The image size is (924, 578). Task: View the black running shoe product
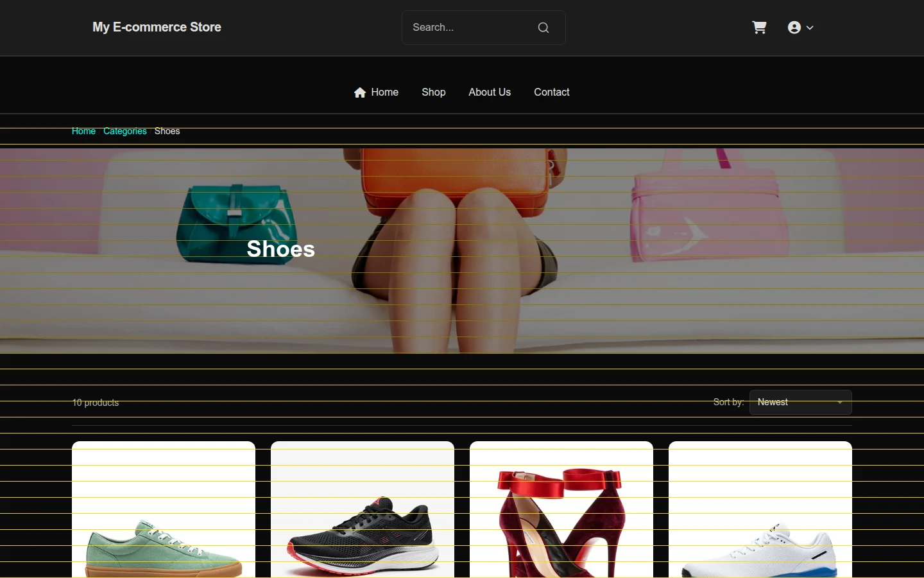363,510
